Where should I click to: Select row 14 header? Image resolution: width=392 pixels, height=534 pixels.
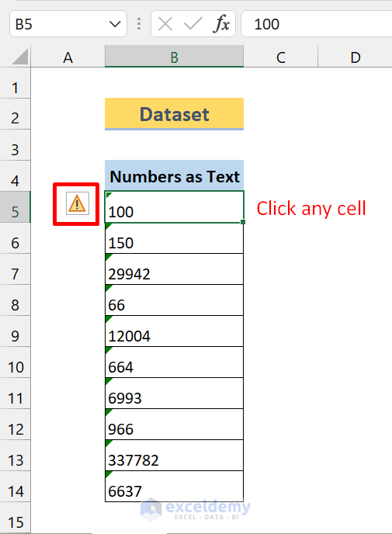pyautogui.click(x=15, y=487)
